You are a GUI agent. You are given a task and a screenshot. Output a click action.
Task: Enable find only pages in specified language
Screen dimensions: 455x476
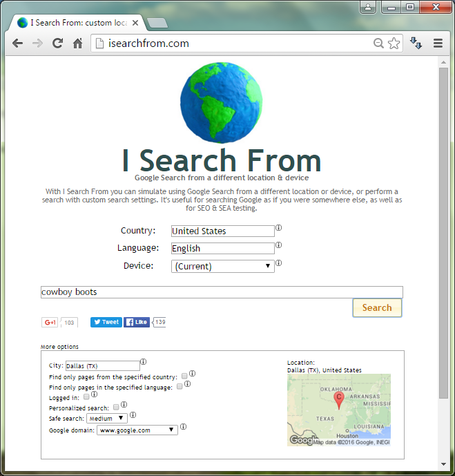click(x=180, y=386)
